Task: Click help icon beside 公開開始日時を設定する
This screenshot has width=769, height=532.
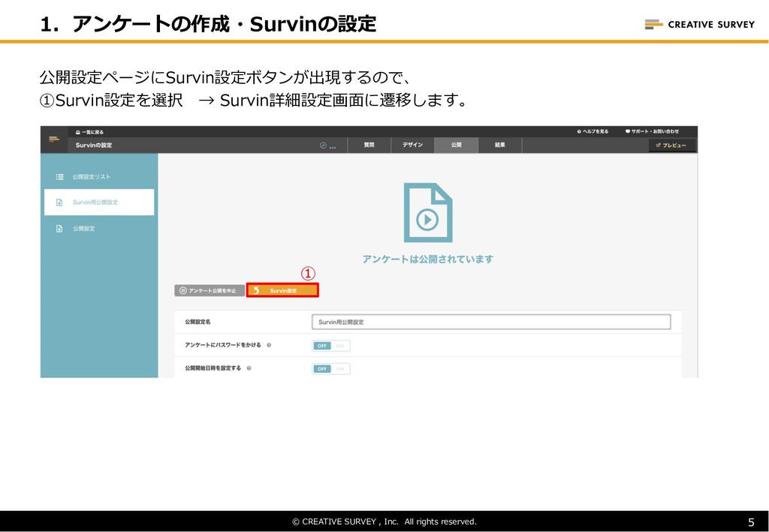Action: point(249,368)
